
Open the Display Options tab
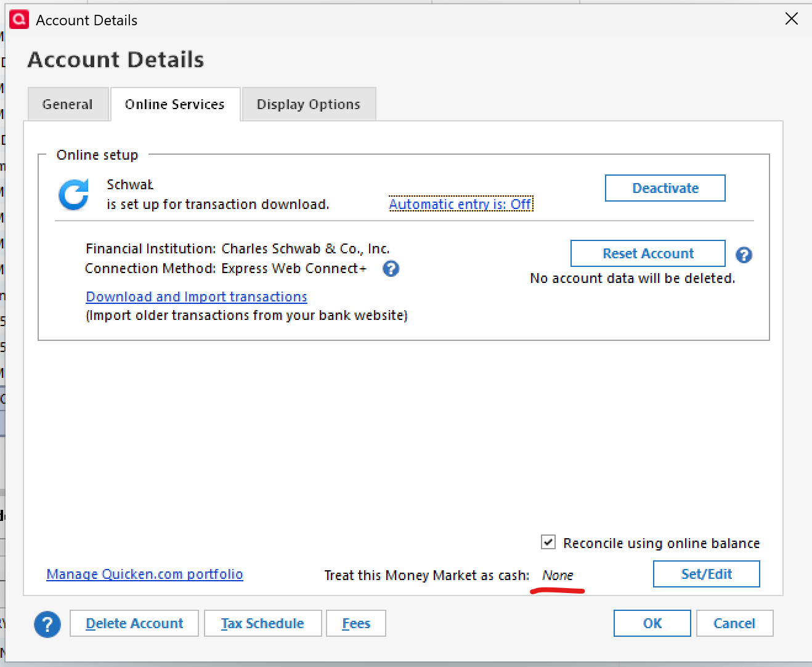[x=309, y=104]
